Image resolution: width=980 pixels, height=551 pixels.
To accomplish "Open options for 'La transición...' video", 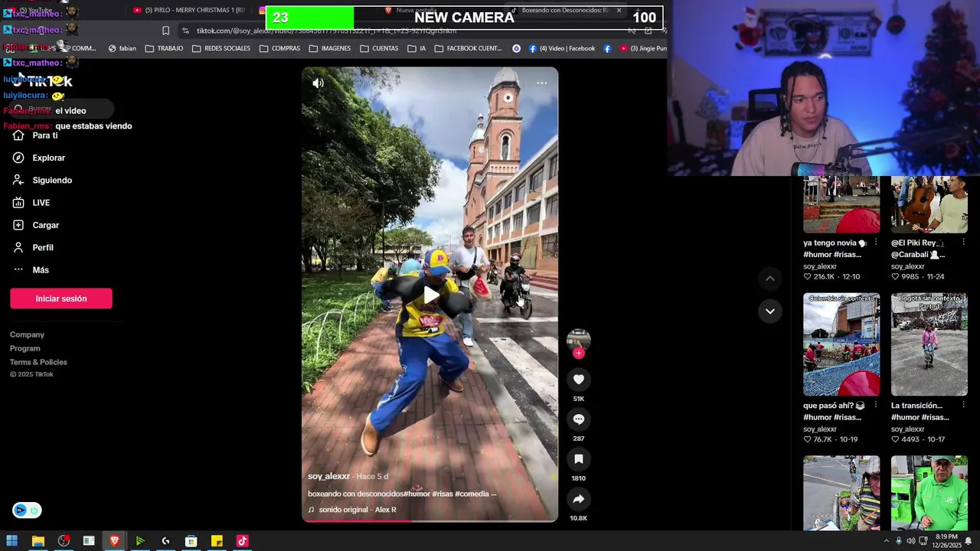I will coord(963,406).
